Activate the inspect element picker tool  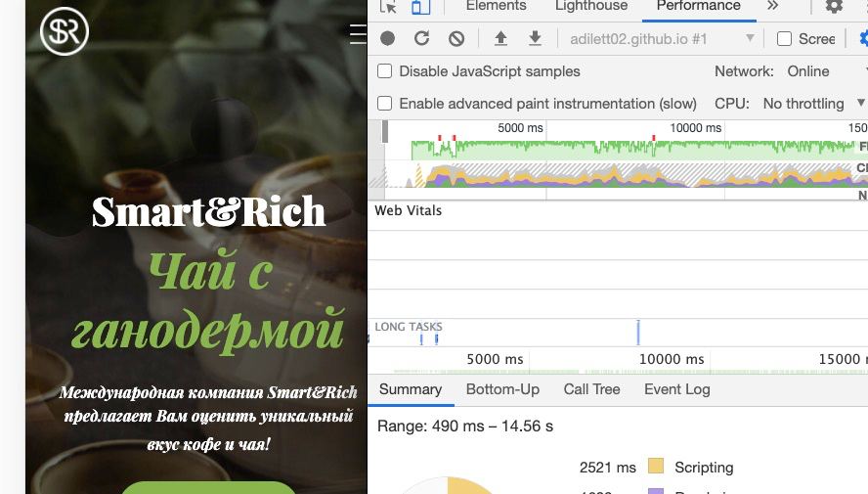[x=388, y=7]
